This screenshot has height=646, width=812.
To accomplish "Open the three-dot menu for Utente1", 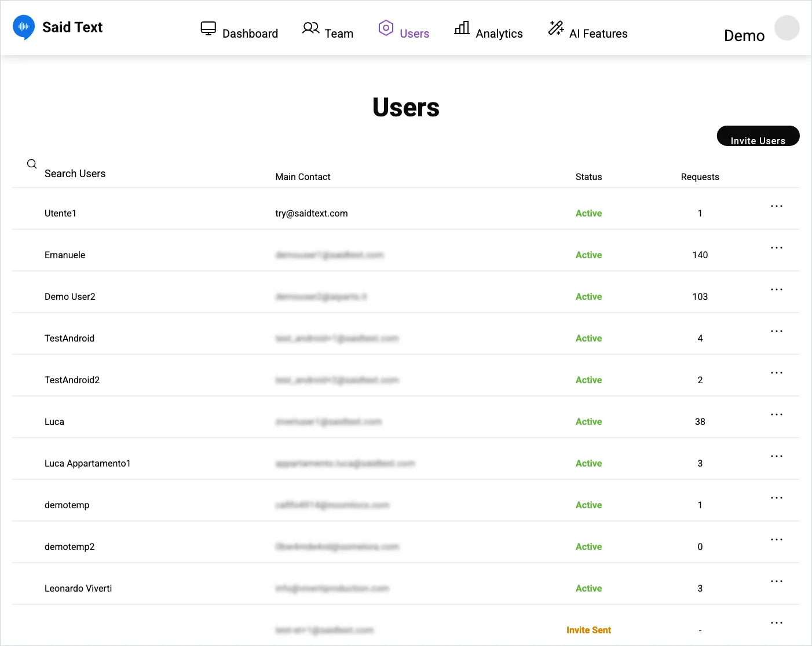I will click(x=777, y=206).
